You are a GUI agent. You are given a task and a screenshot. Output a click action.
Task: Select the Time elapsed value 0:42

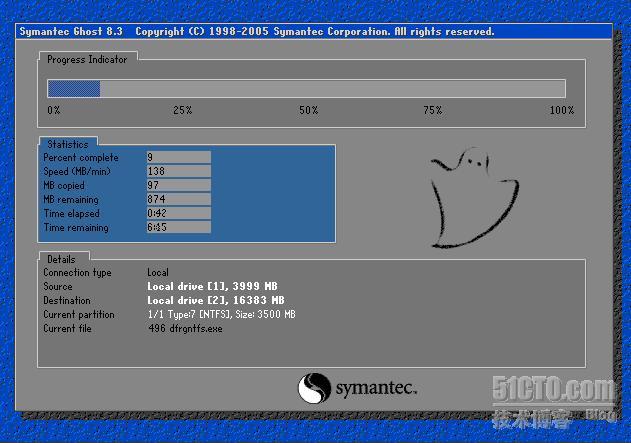(179, 213)
